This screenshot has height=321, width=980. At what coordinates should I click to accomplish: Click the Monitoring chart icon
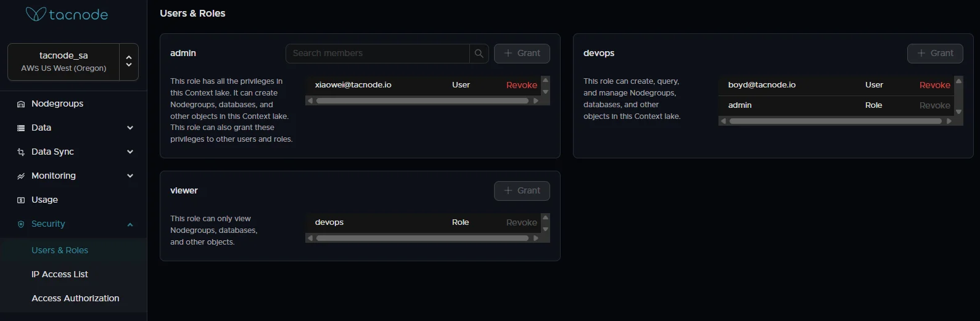click(x=21, y=176)
